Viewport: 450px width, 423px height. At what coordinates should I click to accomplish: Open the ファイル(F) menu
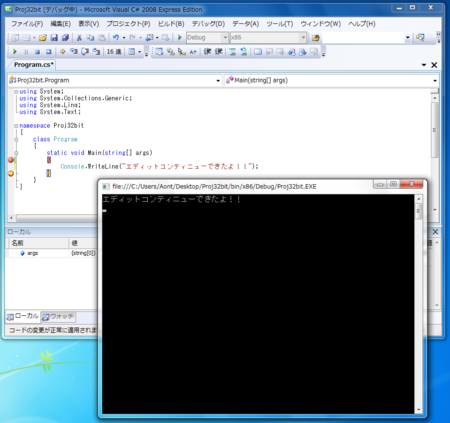point(27,24)
